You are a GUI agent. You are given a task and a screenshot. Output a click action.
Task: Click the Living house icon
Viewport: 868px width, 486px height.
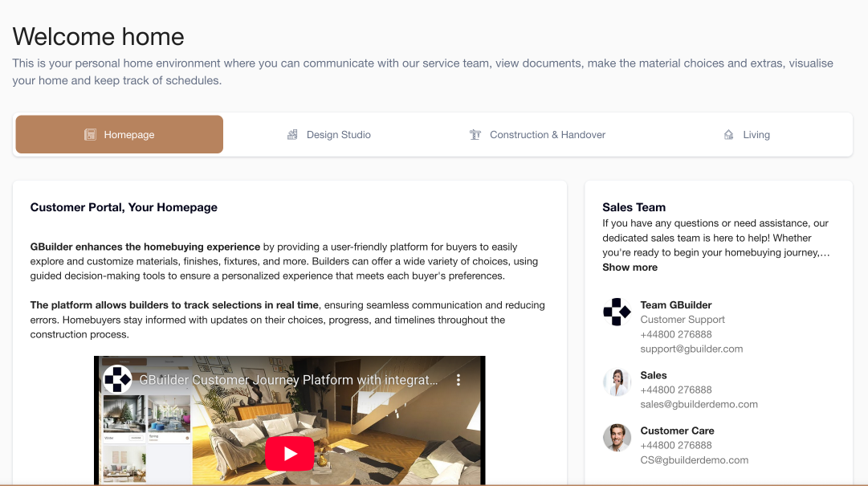coord(728,134)
